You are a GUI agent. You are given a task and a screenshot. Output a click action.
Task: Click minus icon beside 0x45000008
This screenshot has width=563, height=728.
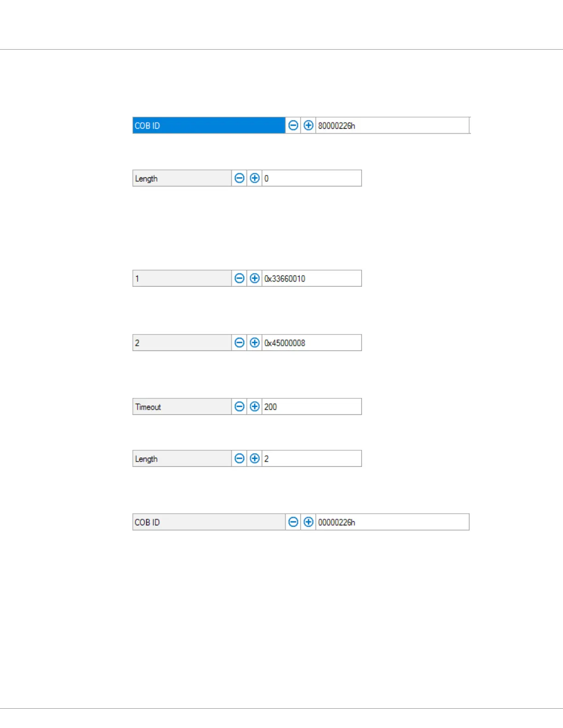point(239,343)
